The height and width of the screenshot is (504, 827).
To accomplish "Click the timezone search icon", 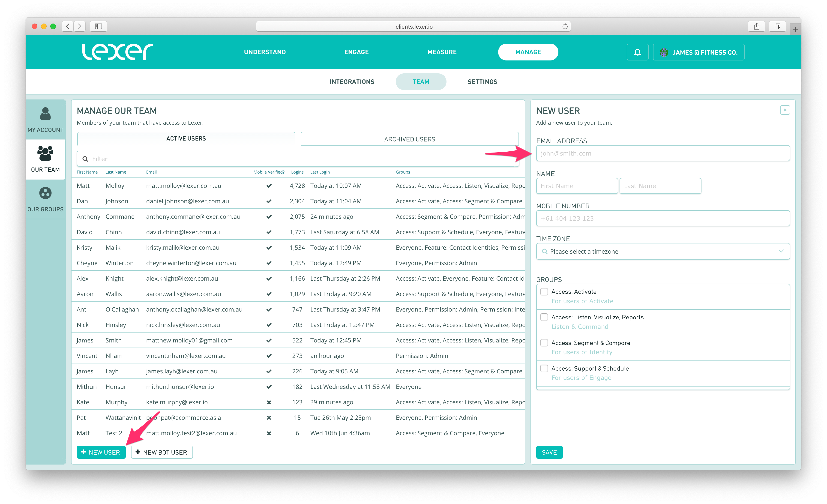I will click(x=544, y=251).
